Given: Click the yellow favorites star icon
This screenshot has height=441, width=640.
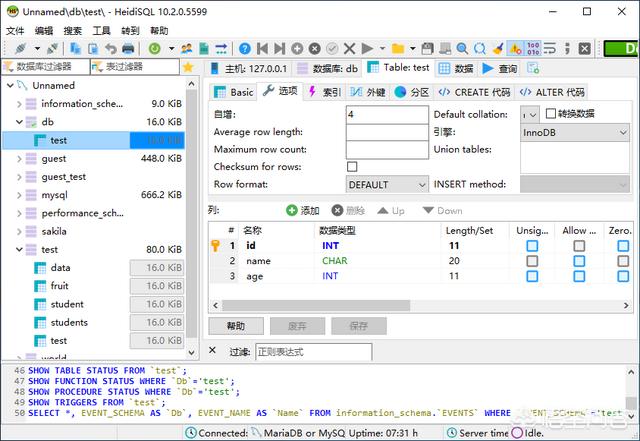Looking at the screenshot, I should [188, 67].
